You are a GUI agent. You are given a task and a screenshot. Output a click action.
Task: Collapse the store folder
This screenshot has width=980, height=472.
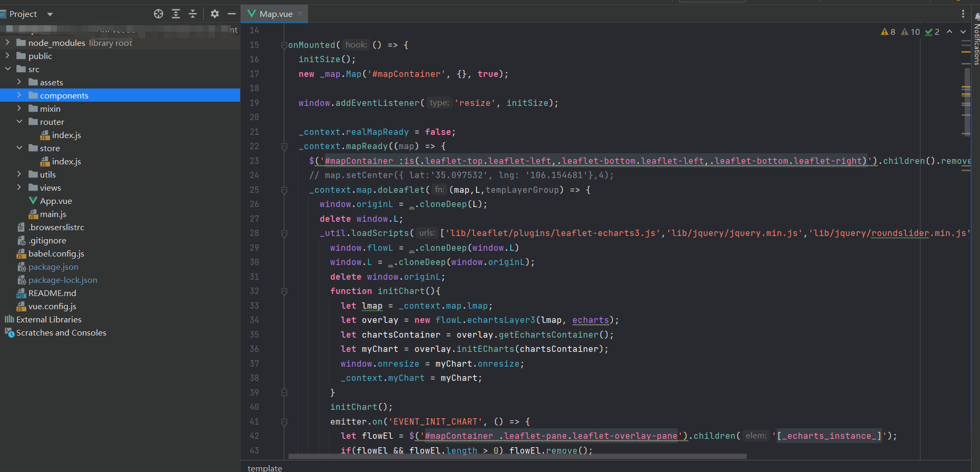pos(19,148)
